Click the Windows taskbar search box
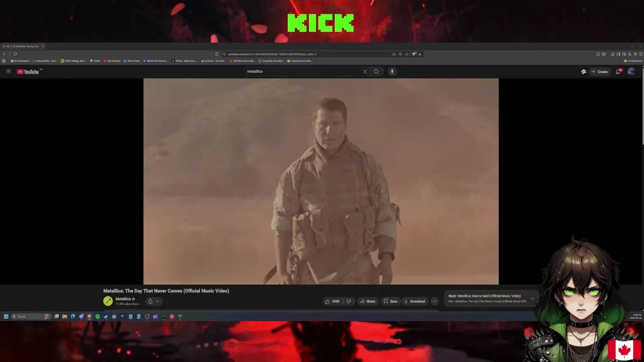Viewport: 644px width, 362px height. 30,316
